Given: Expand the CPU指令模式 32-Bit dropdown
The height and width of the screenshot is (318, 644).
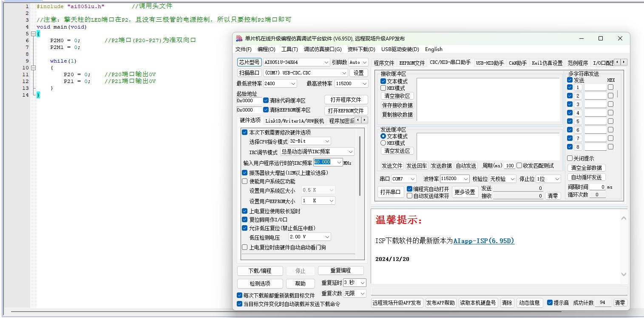Looking at the screenshot, I should 327,141.
